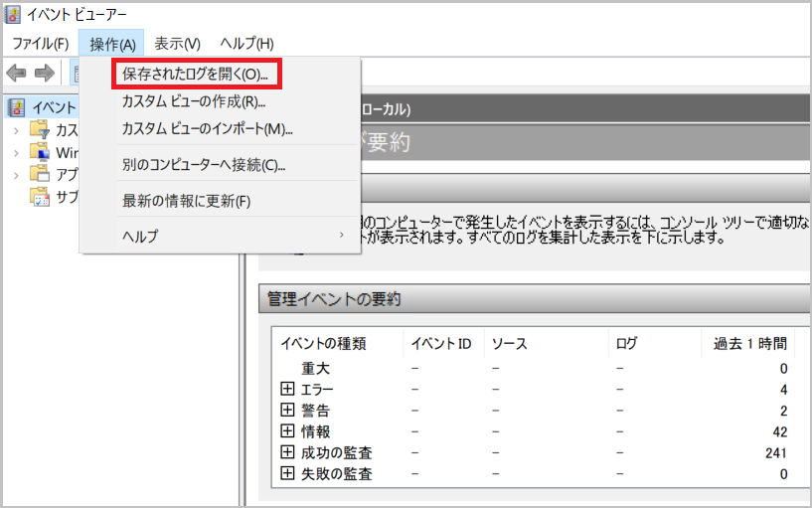Click the back arrow toolbar icon
This screenshot has height=508, width=812.
coord(16,73)
